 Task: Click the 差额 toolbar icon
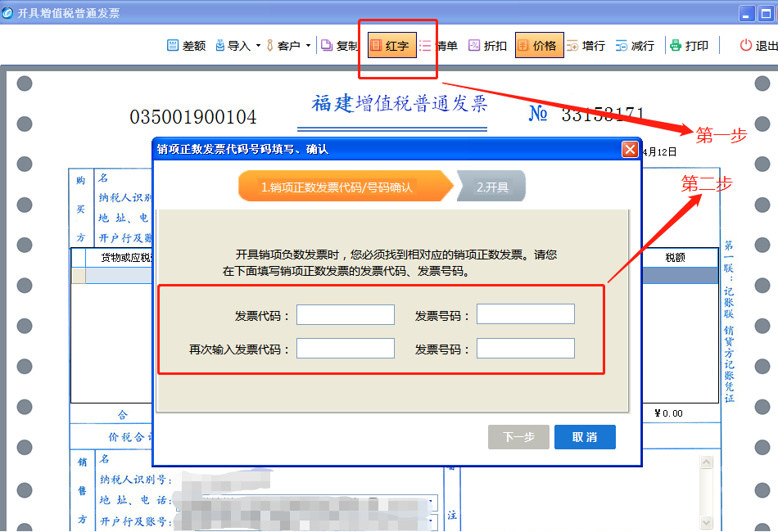(x=185, y=46)
